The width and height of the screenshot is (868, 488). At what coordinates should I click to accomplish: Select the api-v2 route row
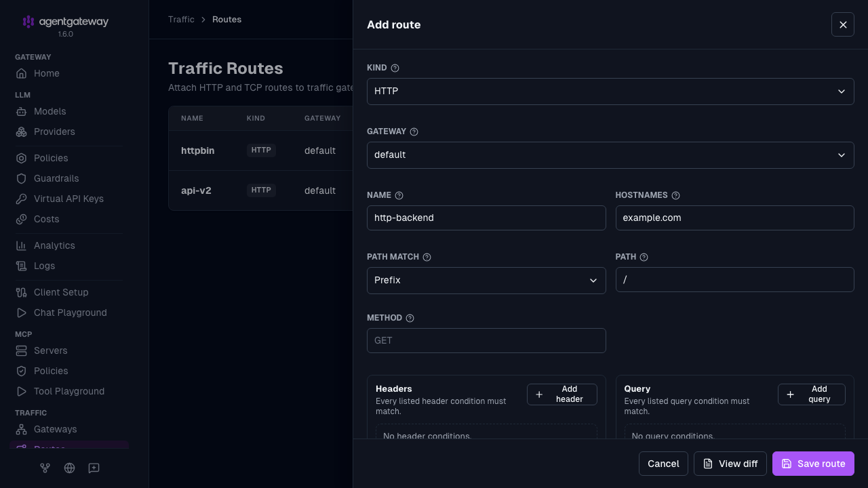(x=261, y=190)
